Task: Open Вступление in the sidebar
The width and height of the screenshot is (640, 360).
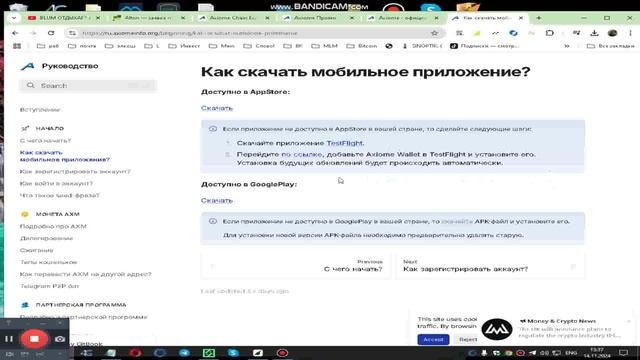Action: click(40, 110)
